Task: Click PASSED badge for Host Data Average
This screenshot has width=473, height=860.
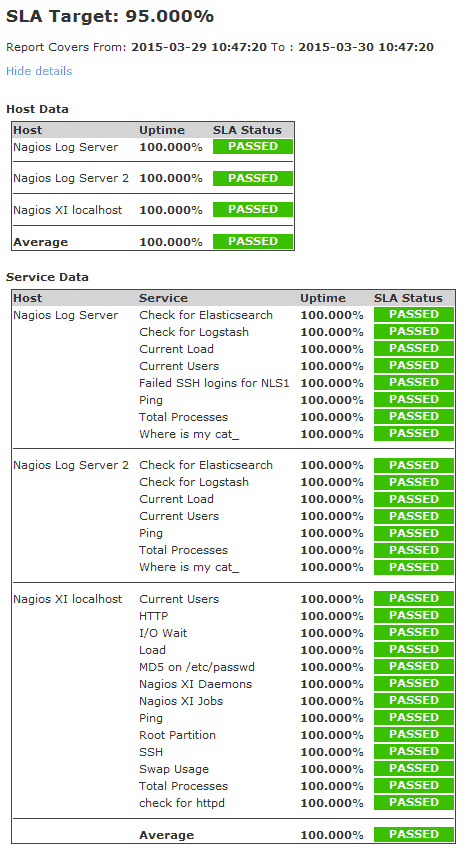Action: coord(253,241)
